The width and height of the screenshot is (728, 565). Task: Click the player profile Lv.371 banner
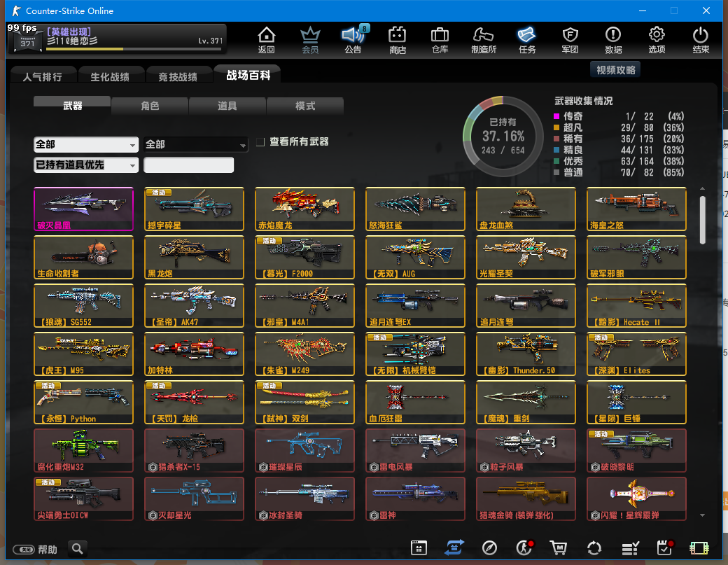coord(117,39)
